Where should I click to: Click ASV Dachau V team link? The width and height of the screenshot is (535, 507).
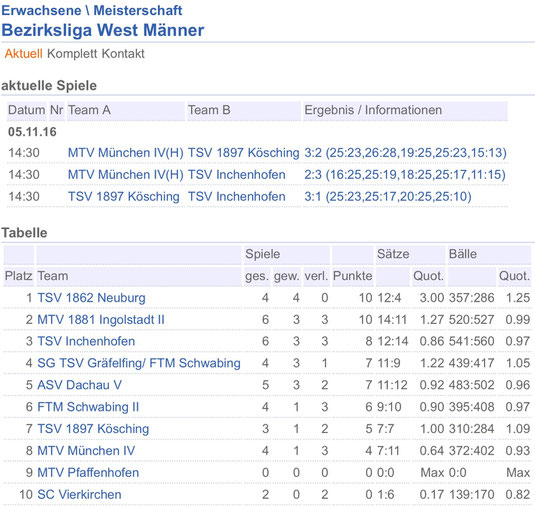click(79, 385)
